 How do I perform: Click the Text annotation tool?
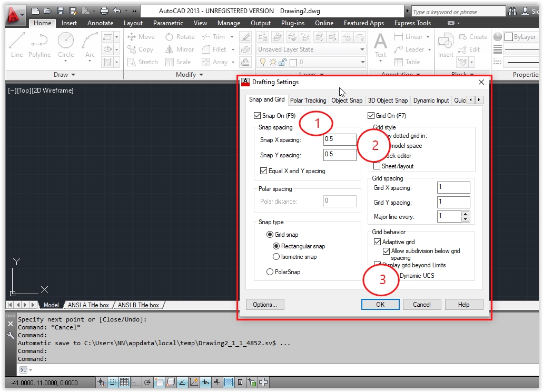point(380,45)
